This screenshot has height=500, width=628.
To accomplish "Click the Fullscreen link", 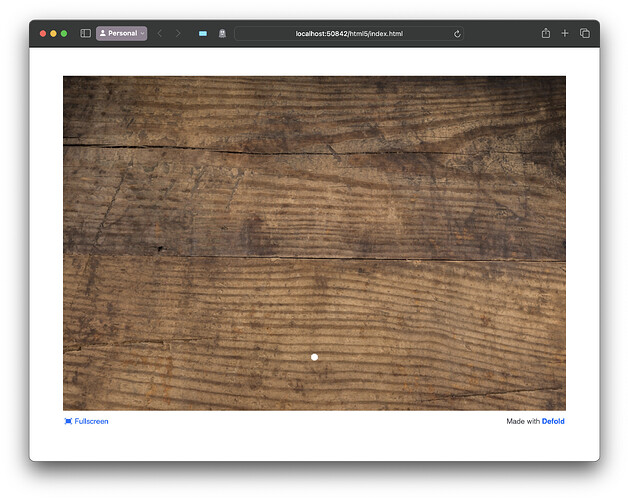I will 86,421.
